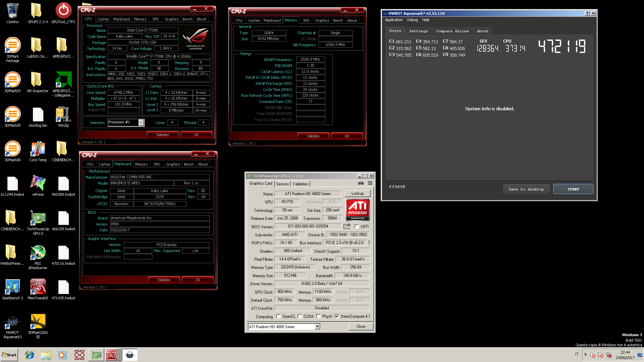Toggle the PhysX checkbox
644x362 pixels.
[x=318, y=316]
